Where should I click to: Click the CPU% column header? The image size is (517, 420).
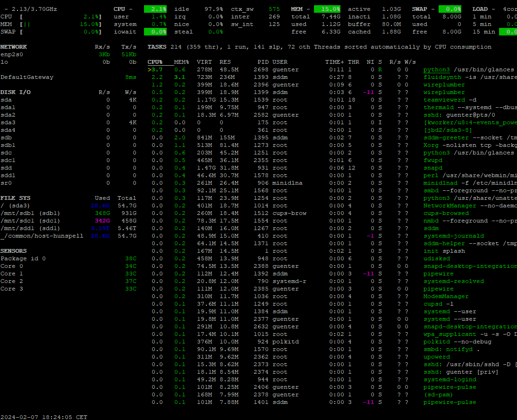155,62
